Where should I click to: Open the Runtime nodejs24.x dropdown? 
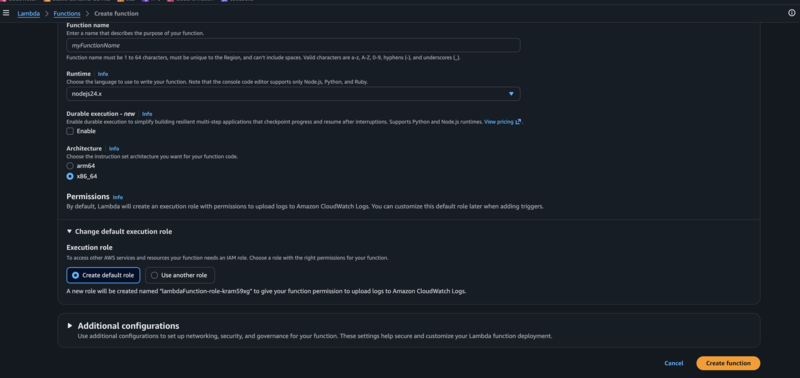[293, 94]
